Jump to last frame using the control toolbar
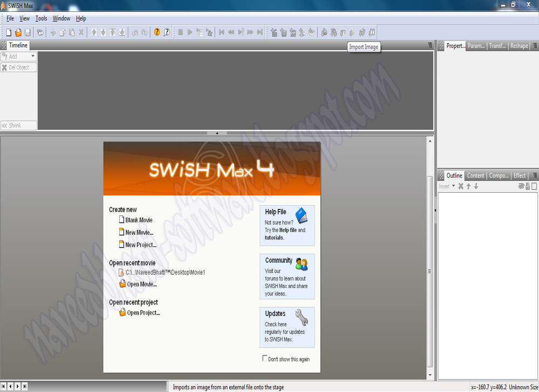Viewport: 539px width, 392px height. pyautogui.click(x=260, y=32)
